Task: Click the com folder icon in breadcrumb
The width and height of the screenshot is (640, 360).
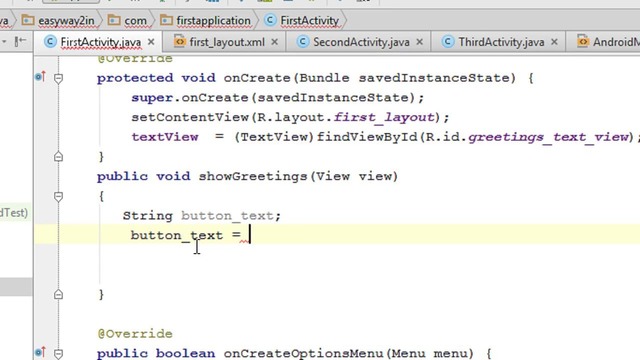Action: pyautogui.click(x=114, y=20)
